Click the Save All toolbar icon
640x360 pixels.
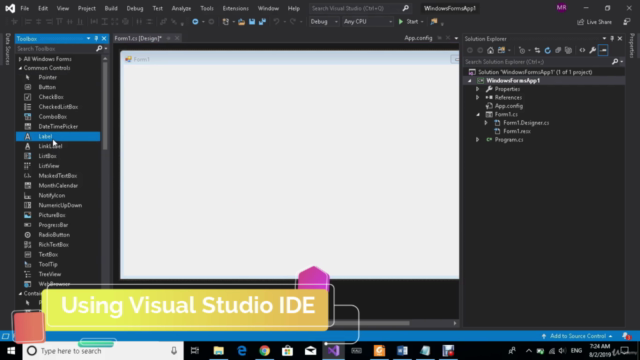(262, 22)
